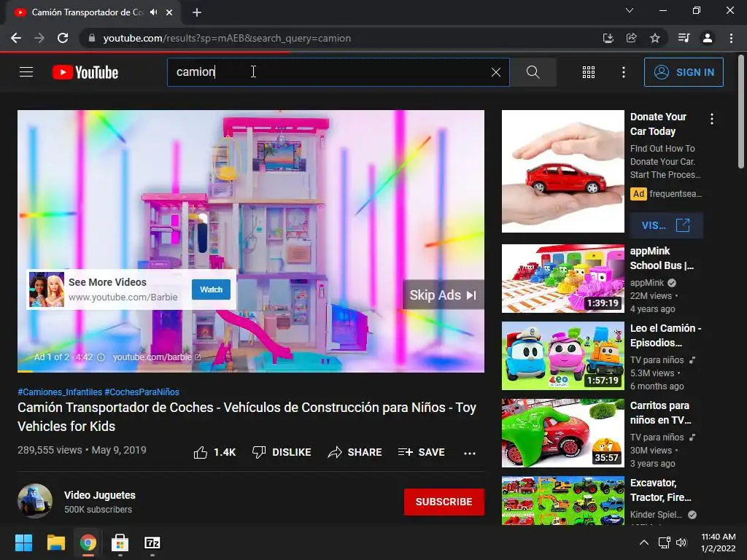747x560 pixels.
Task: Close the Camión Transportador tab
Action: pyautogui.click(x=169, y=12)
